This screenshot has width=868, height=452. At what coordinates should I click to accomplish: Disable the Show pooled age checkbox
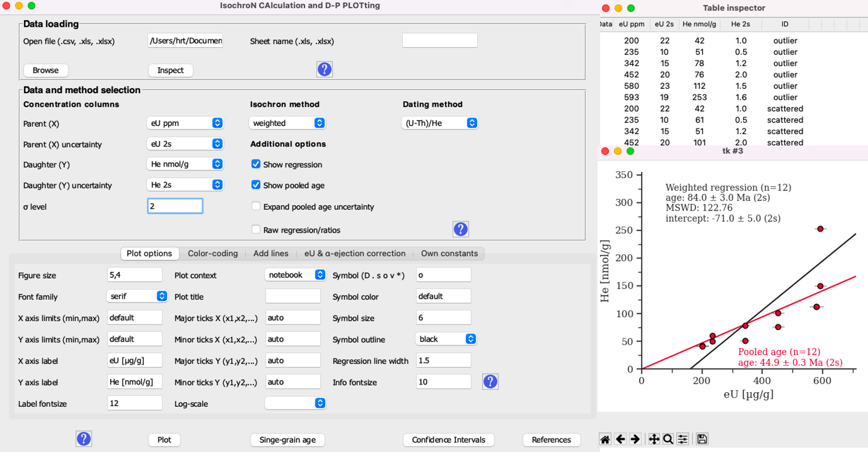click(x=256, y=185)
